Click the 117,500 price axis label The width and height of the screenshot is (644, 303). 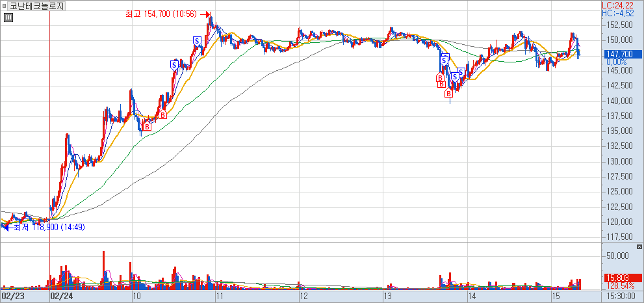pyautogui.click(x=619, y=237)
